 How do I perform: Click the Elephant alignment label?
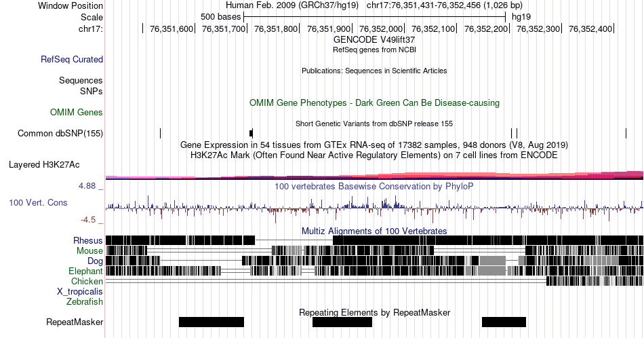[x=86, y=271]
